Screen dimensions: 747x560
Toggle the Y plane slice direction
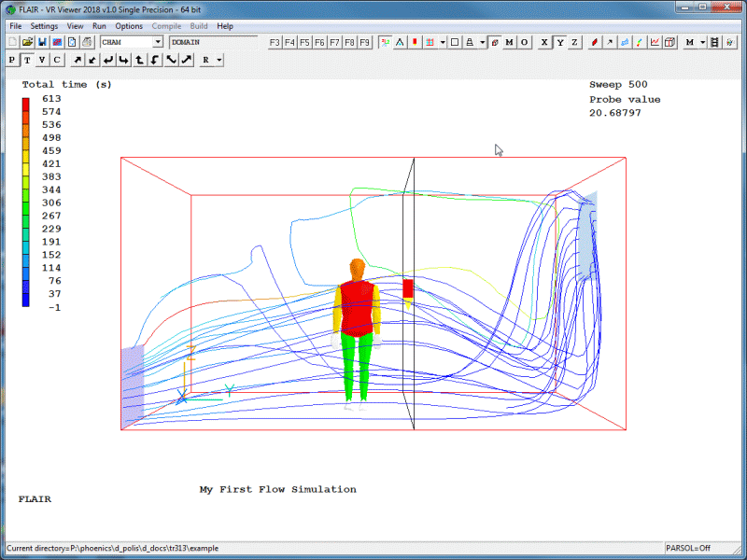559,42
